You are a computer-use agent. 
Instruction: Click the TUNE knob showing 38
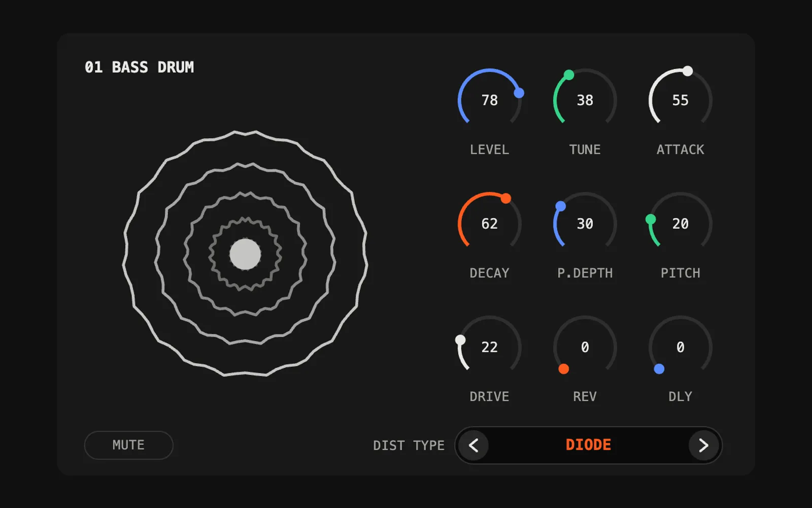tap(585, 100)
